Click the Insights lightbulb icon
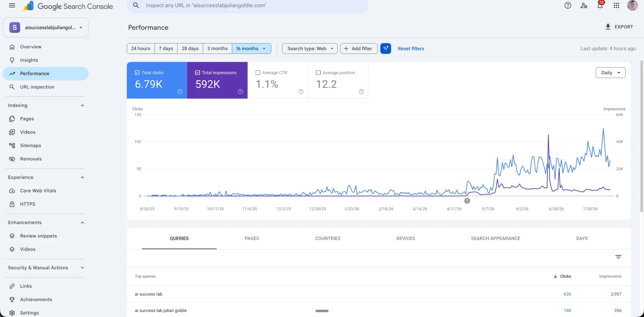Image resolution: width=644 pixels, height=317 pixels. click(12, 60)
